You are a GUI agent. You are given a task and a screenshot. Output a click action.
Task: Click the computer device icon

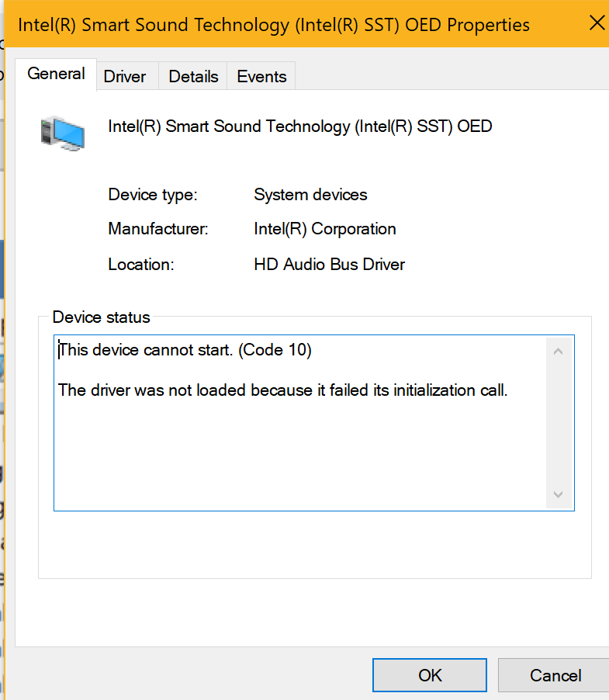coord(63,133)
